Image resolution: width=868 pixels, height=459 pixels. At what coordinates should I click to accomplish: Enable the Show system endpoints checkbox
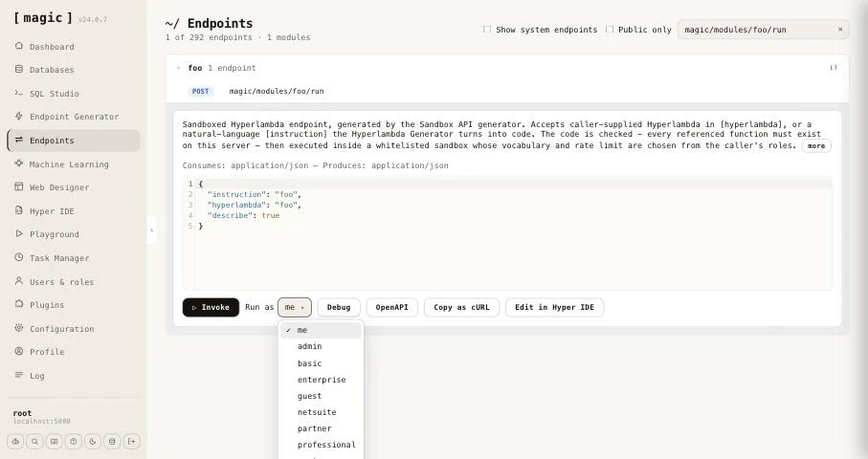pos(486,30)
